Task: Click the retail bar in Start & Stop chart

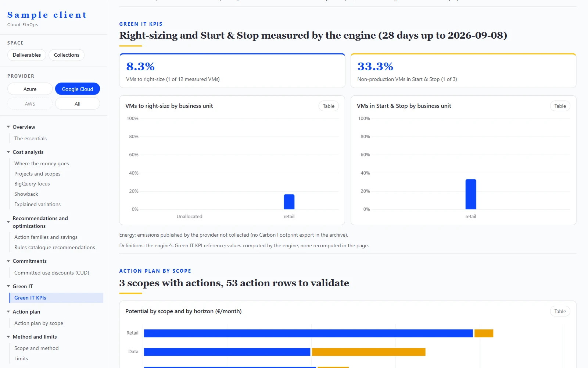Action: click(471, 194)
